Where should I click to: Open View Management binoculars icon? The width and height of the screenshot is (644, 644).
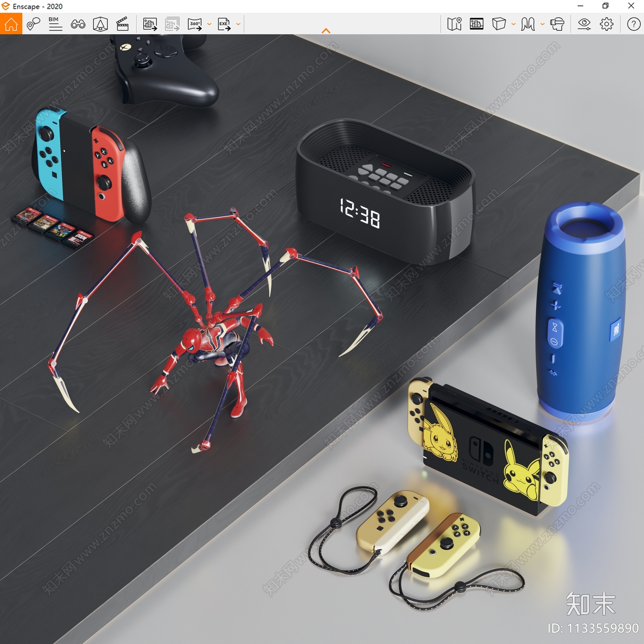(x=78, y=24)
